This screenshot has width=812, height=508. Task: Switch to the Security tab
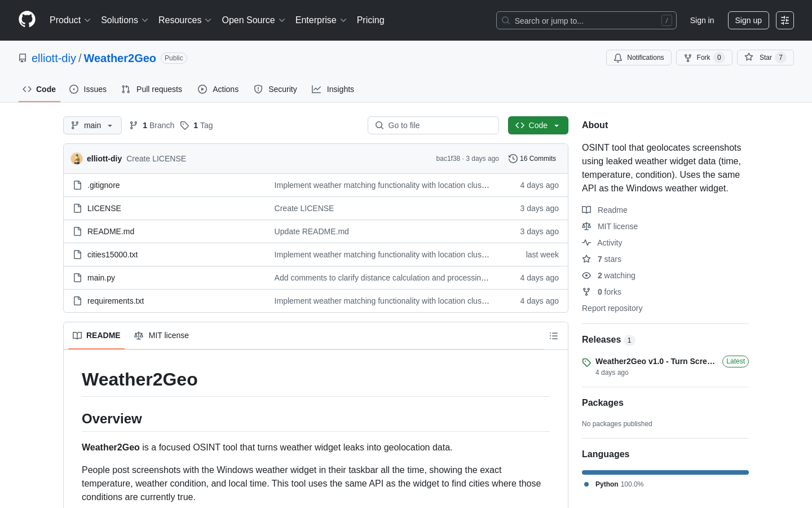click(275, 89)
